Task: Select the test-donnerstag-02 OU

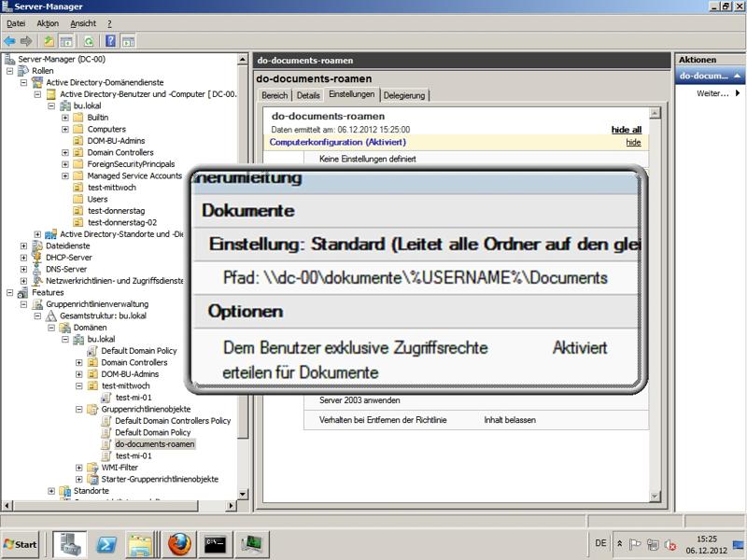Action: point(122,222)
